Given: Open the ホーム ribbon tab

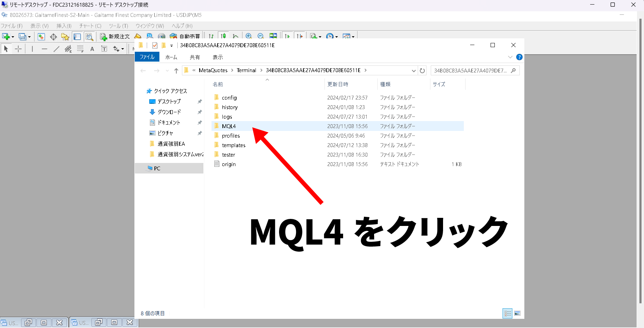Looking at the screenshot, I should click(x=171, y=57).
